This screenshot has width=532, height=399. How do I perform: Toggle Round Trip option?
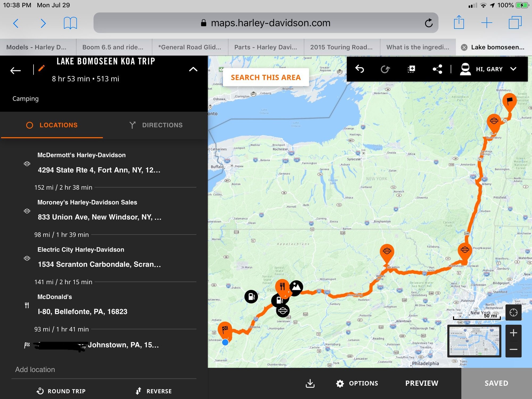[61, 391]
